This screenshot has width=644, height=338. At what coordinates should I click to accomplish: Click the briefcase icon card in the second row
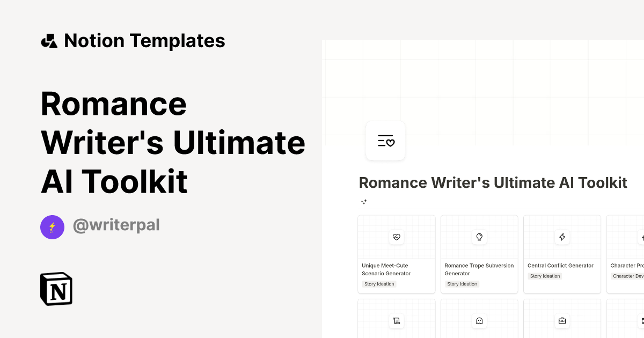(x=562, y=321)
